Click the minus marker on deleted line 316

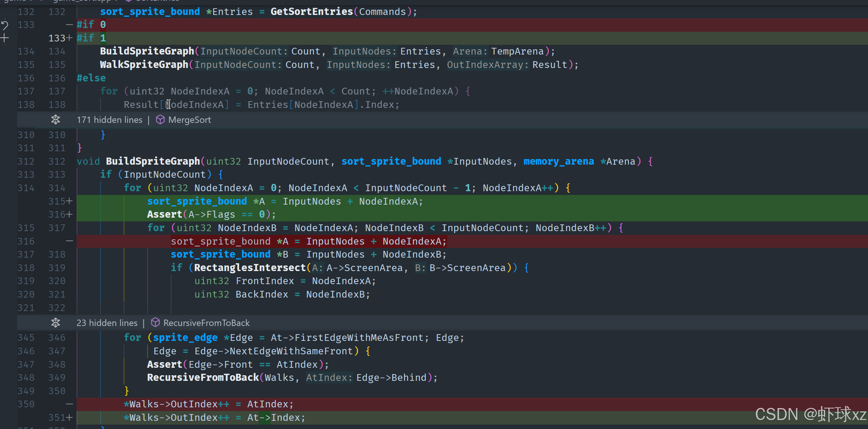(x=69, y=241)
